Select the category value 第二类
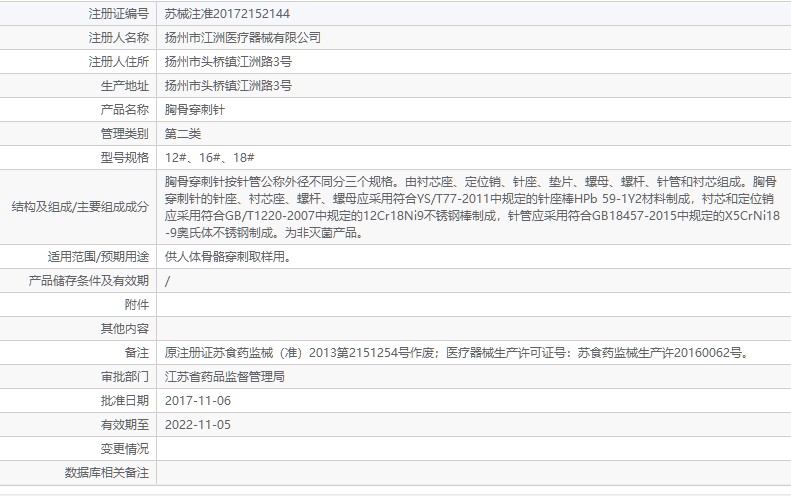 click(x=183, y=134)
